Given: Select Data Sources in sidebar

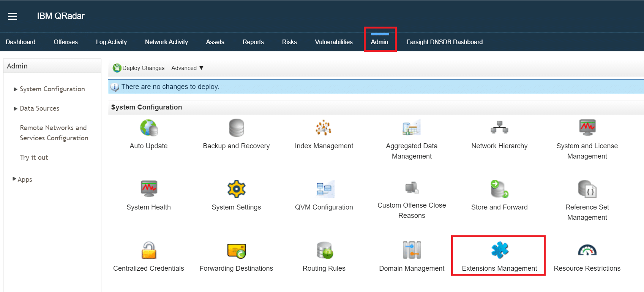Looking at the screenshot, I should 39,108.
